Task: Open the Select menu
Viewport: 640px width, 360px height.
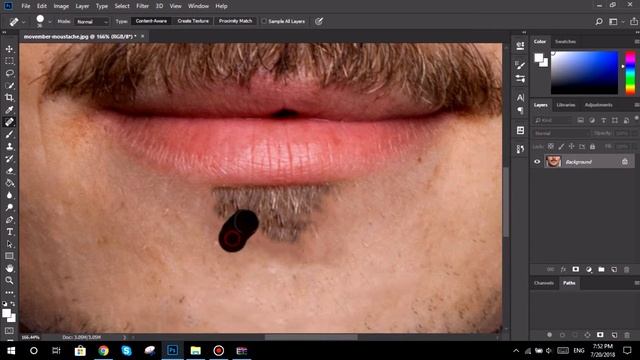Action: point(122,6)
